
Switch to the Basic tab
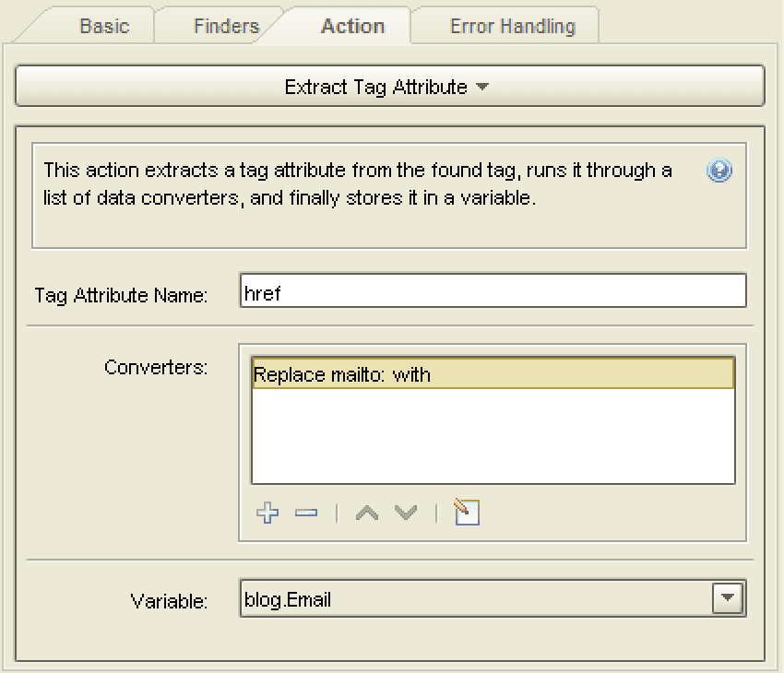103,26
